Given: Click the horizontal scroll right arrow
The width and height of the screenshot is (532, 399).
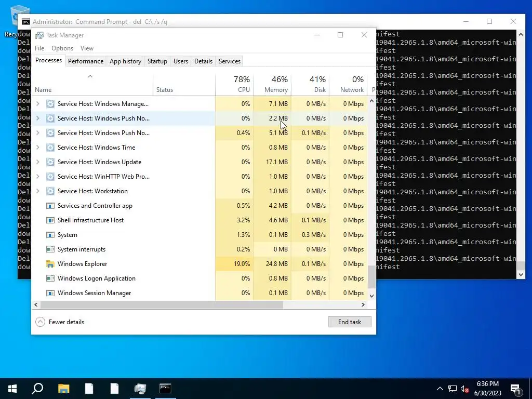Looking at the screenshot, I should click(363, 304).
